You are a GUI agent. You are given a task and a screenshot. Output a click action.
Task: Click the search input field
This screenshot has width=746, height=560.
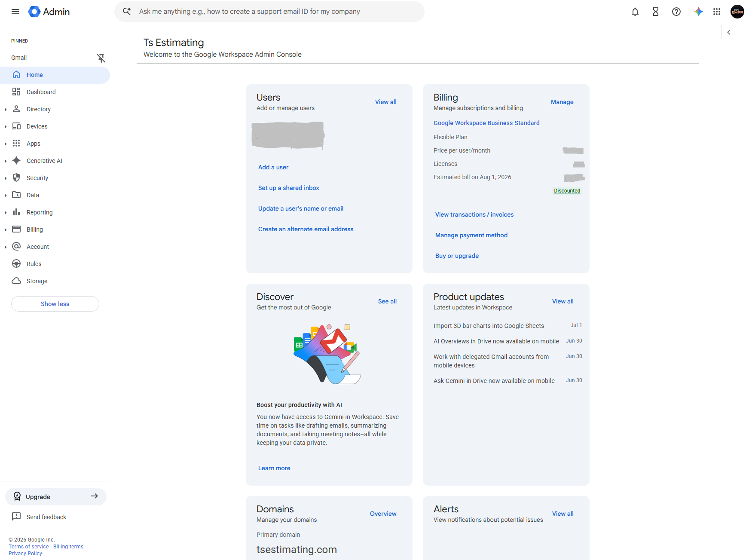coord(269,12)
